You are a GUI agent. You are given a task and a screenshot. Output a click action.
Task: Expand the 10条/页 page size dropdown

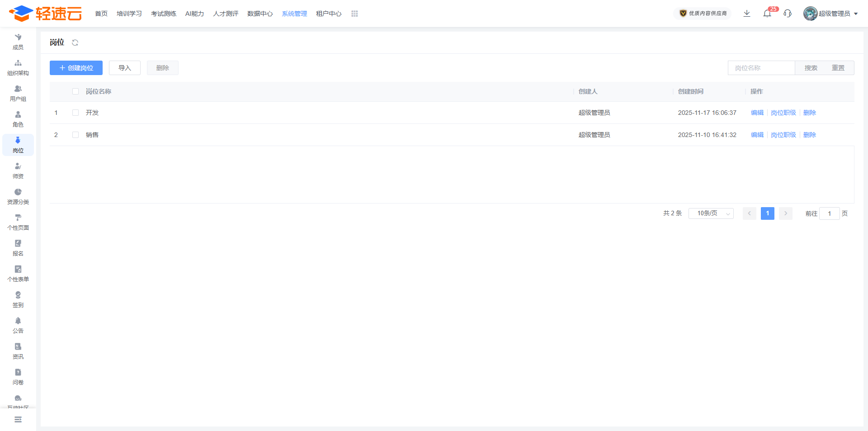tap(711, 213)
